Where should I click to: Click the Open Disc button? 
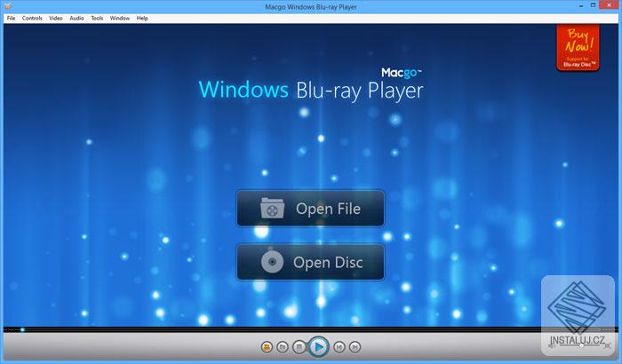tap(311, 262)
